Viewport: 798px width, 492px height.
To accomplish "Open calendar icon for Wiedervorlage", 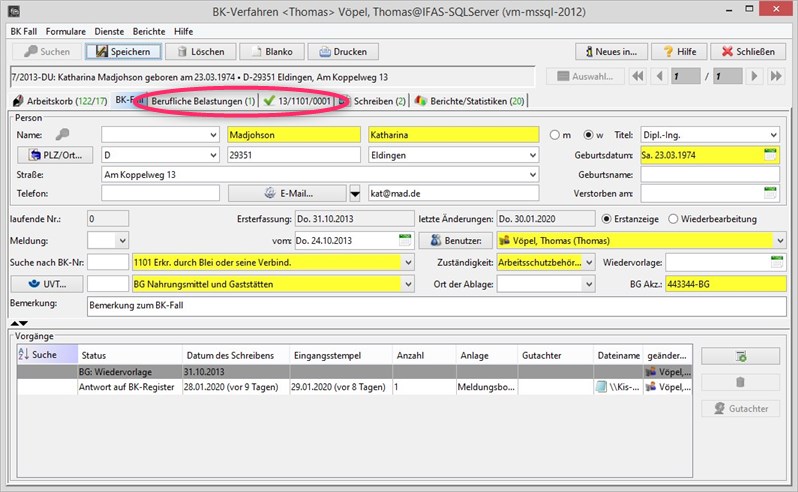I will (777, 263).
